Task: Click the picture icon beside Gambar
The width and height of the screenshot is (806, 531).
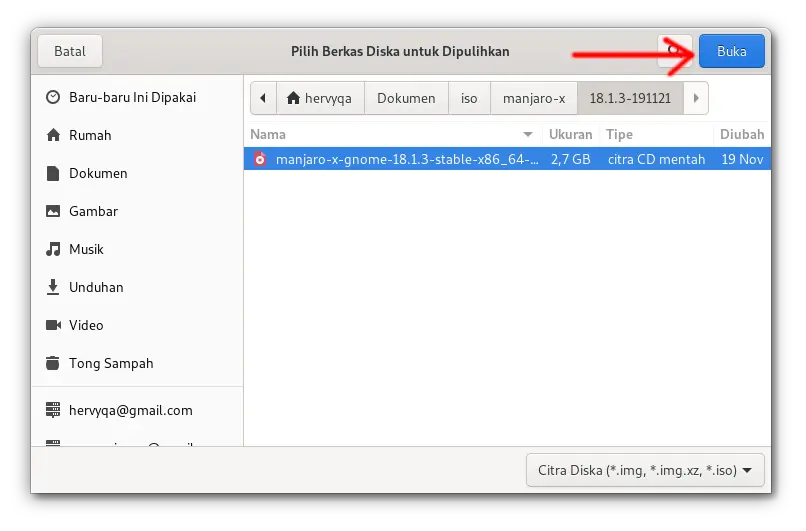Action: [x=53, y=211]
